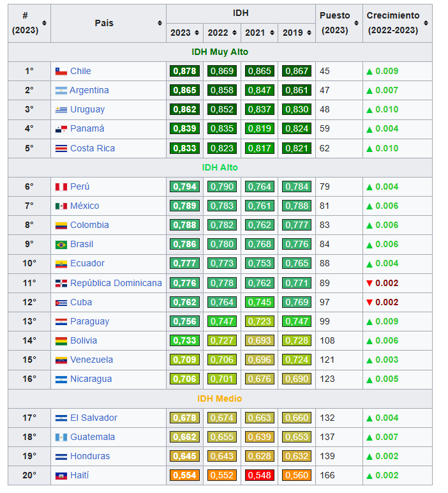Open the Argentina country link
Viewport: 448px width, 493px height.
tap(89, 91)
